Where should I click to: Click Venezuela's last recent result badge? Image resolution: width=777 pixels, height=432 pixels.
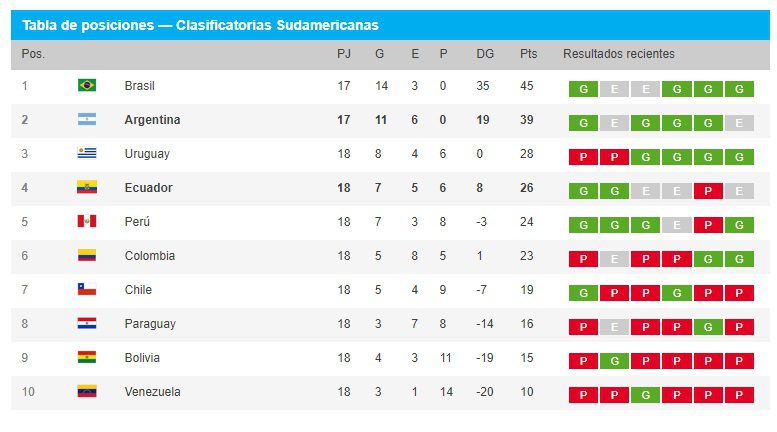[738, 395]
